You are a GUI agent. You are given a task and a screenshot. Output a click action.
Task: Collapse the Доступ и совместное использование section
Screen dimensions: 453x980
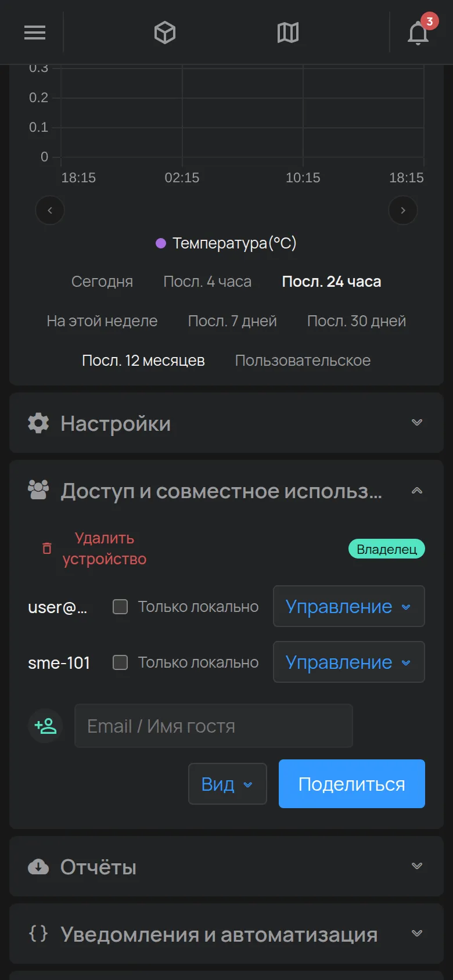pos(417,491)
